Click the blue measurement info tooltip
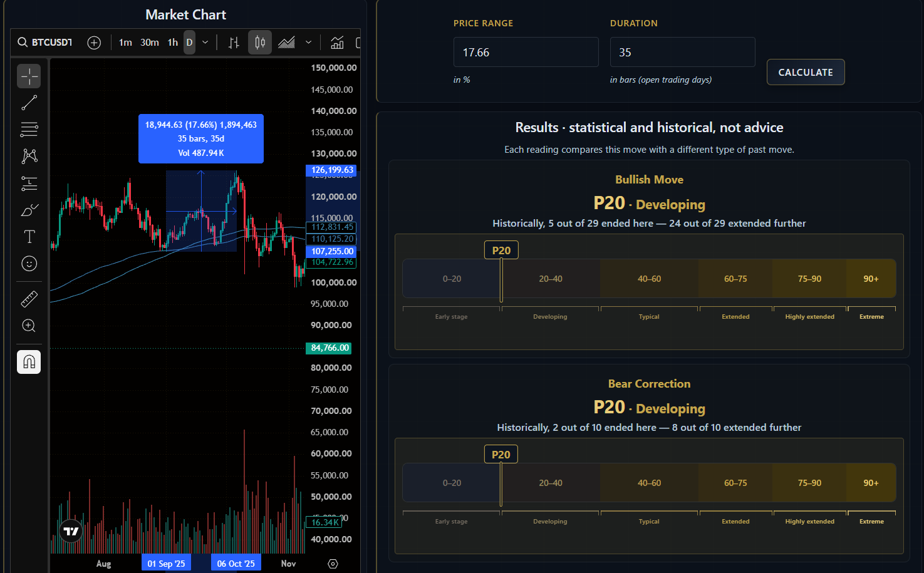 (x=201, y=138)
